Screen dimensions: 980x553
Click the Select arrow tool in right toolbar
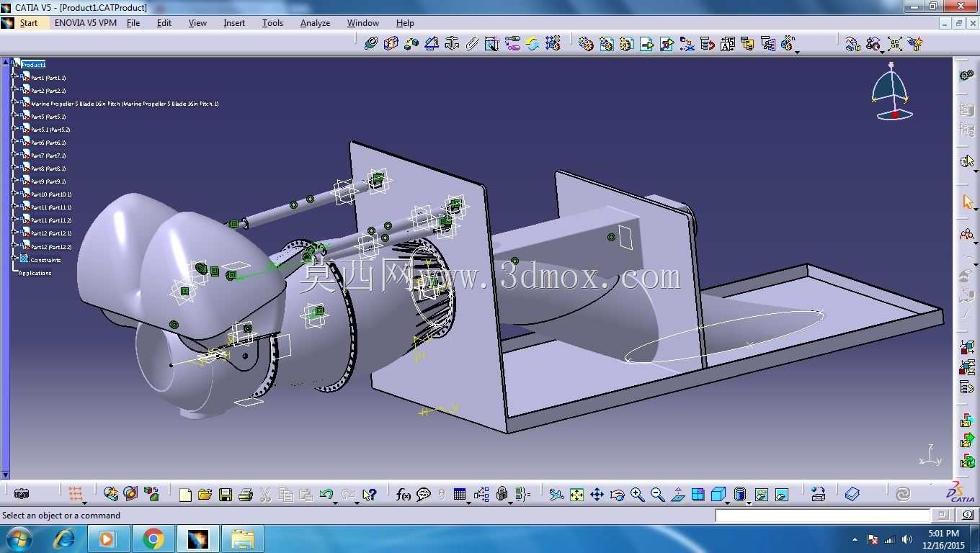pyautogui.click(x=968, y=202)
